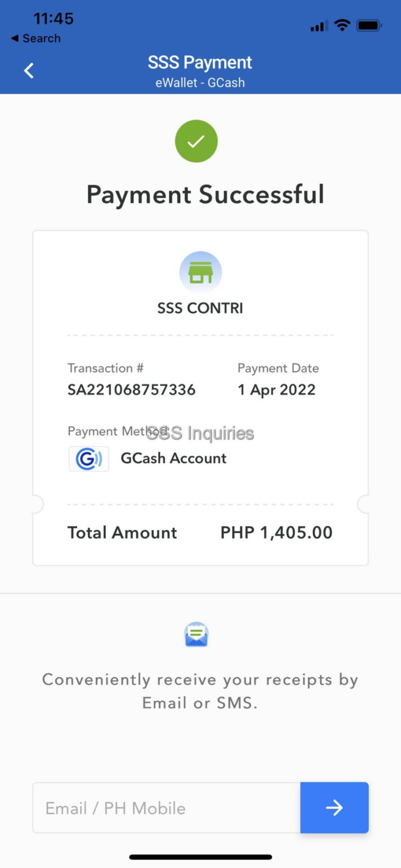Tap the home indicator bar at the bottom
Image resolution: width=401 pixels, height=868 pixels.
tap(200, 858)
